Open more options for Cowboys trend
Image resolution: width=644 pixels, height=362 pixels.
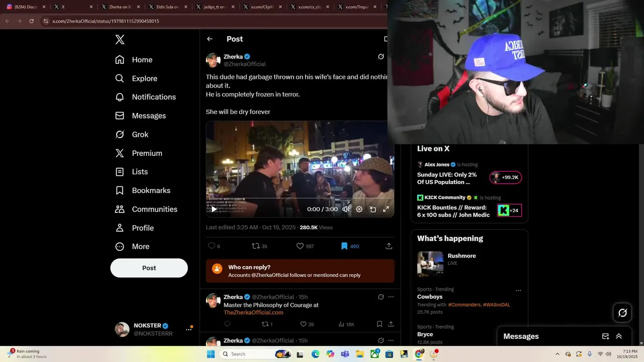[518, 291]
